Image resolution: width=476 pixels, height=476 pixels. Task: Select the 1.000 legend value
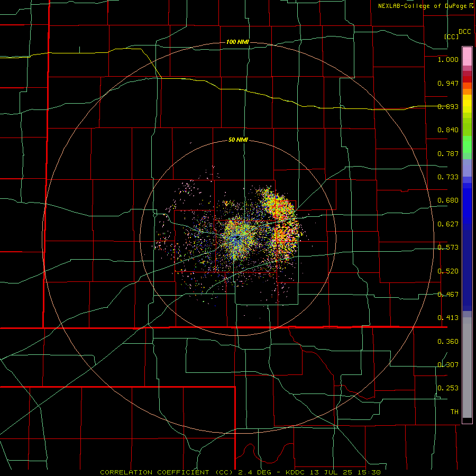coord(448,60)
